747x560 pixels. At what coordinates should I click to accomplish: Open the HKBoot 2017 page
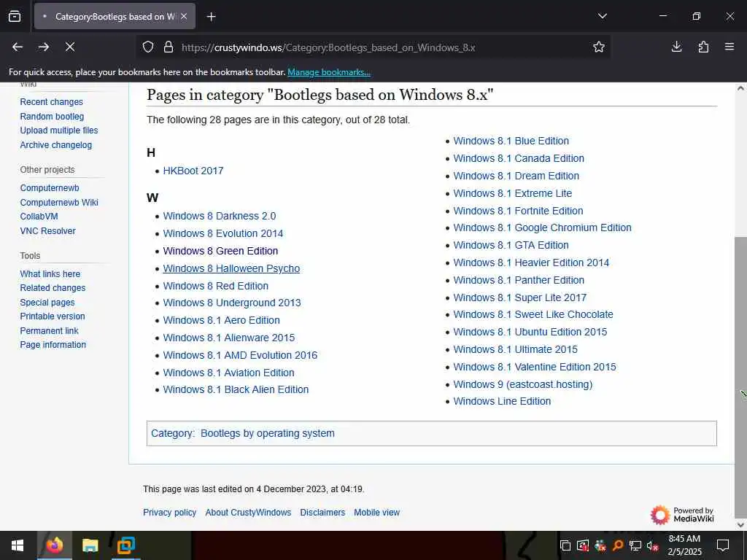(193, 171)
